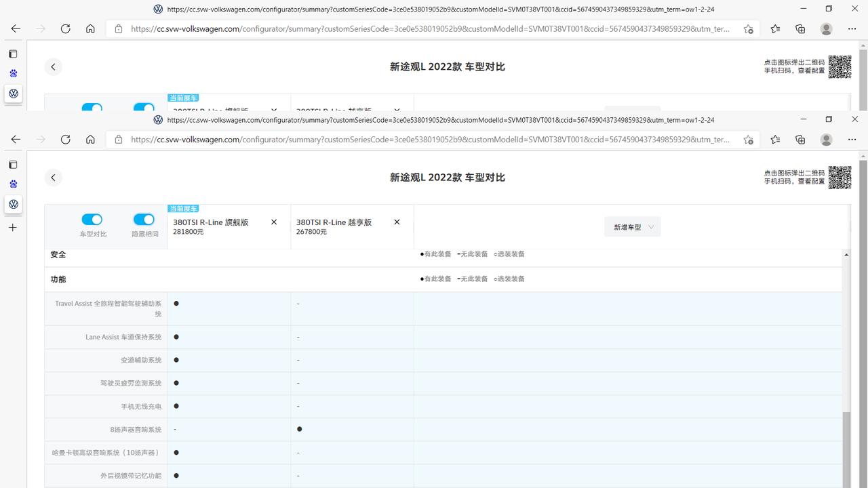The height and width of the screenshot is (488, 868).
Task: Select the 驾驶员疲劳监测系统 row label
Action: click(x=131, y=383)
